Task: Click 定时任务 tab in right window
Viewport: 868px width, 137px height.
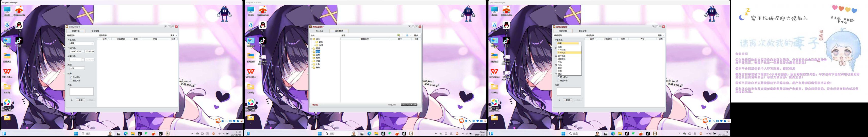Action: click(x=563, y=31)
